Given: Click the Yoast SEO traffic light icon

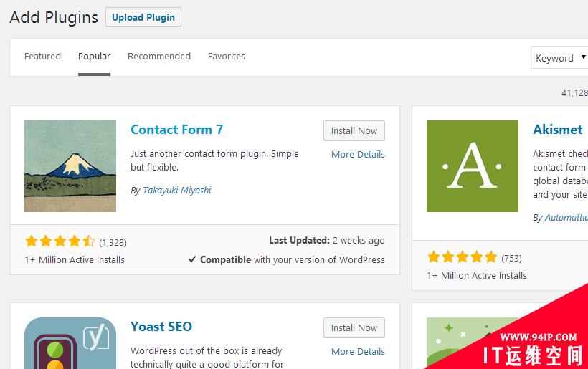Looking at the screenshot, I should point(70,343).
